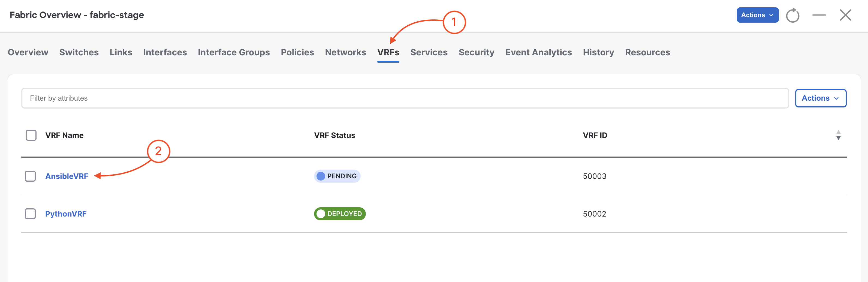The width and height of the screenshot is (868, 282).
Task: Open the PythonVRF link
Action: tap(66, 214)
